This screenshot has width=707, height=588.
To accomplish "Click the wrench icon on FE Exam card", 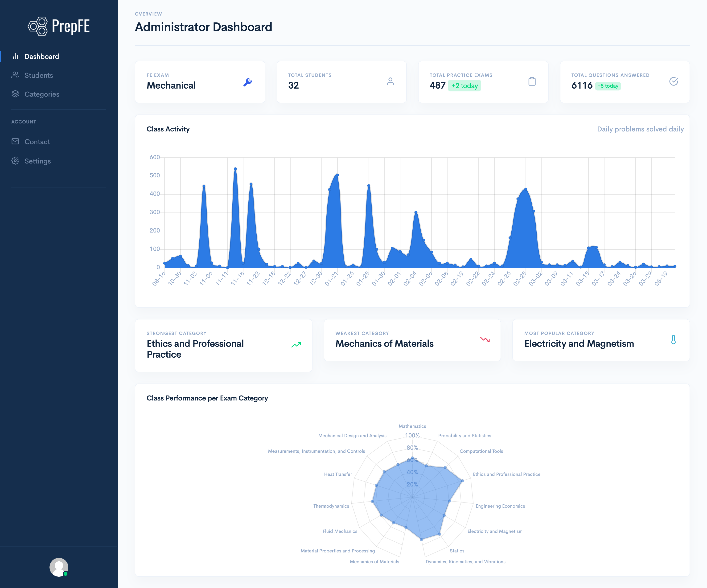I will pyautogui.click(x=247, y=82).
